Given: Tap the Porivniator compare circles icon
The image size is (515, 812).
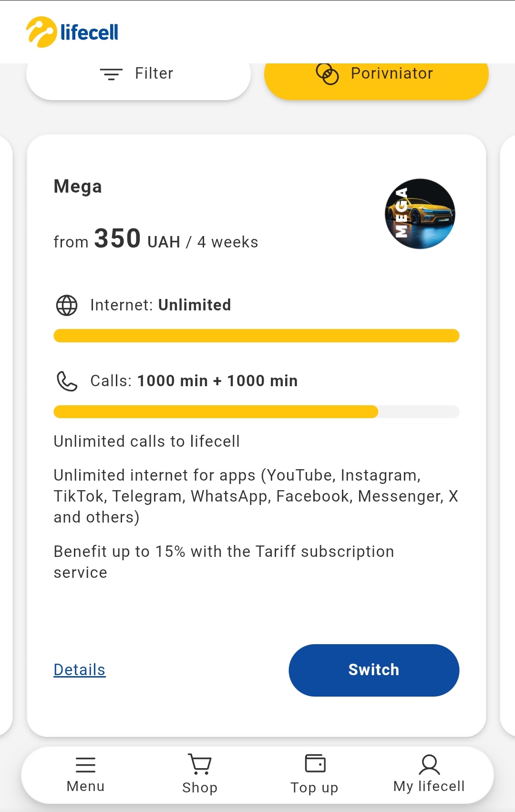Looking at the screenshot, I should point(327,74).
